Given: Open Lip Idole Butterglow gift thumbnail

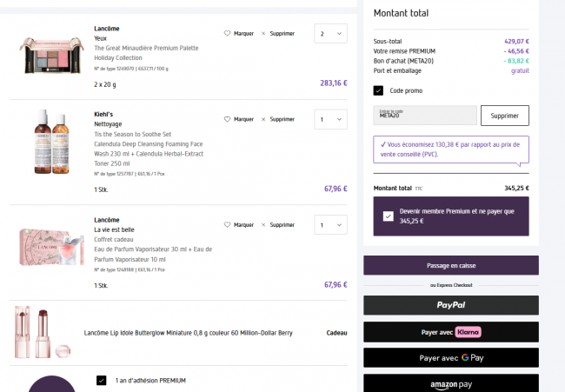Looking at the screenshot, I should pos(43,332).
